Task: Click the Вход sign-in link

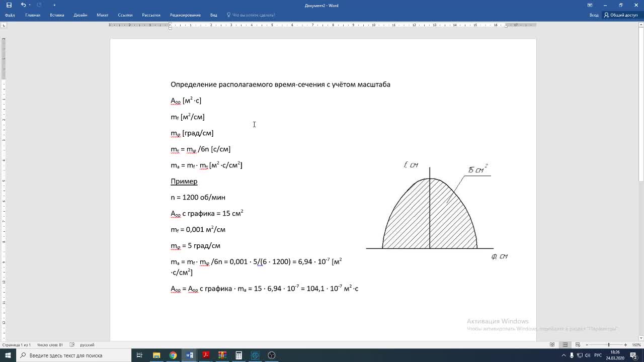Action: pos(594,15)
